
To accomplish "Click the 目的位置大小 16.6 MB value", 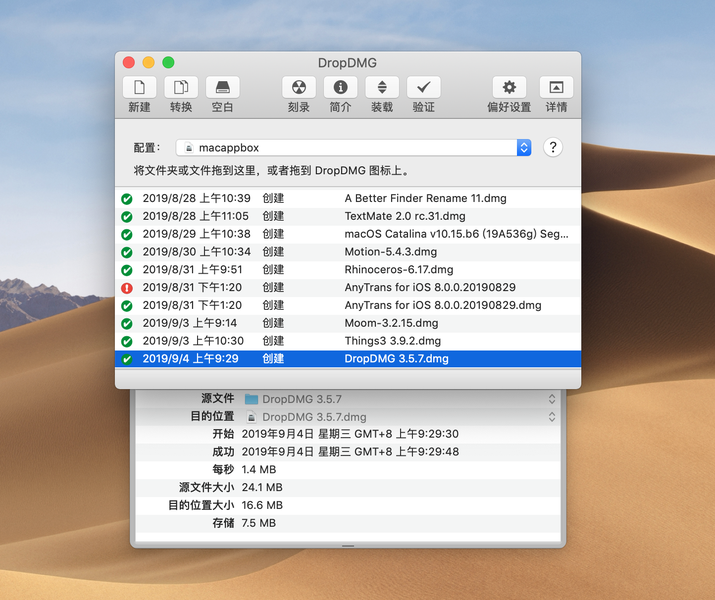I will click(x=262, y=505).
